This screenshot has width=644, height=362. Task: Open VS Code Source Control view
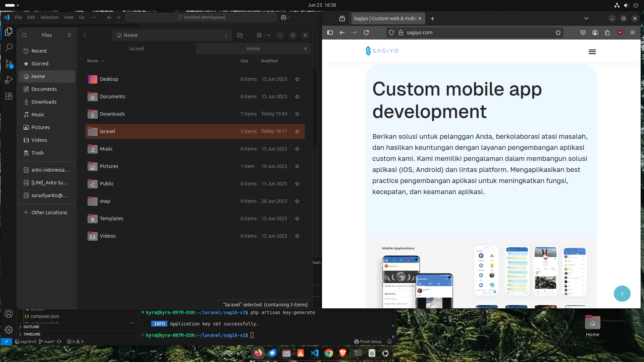[x=9, y=64]
